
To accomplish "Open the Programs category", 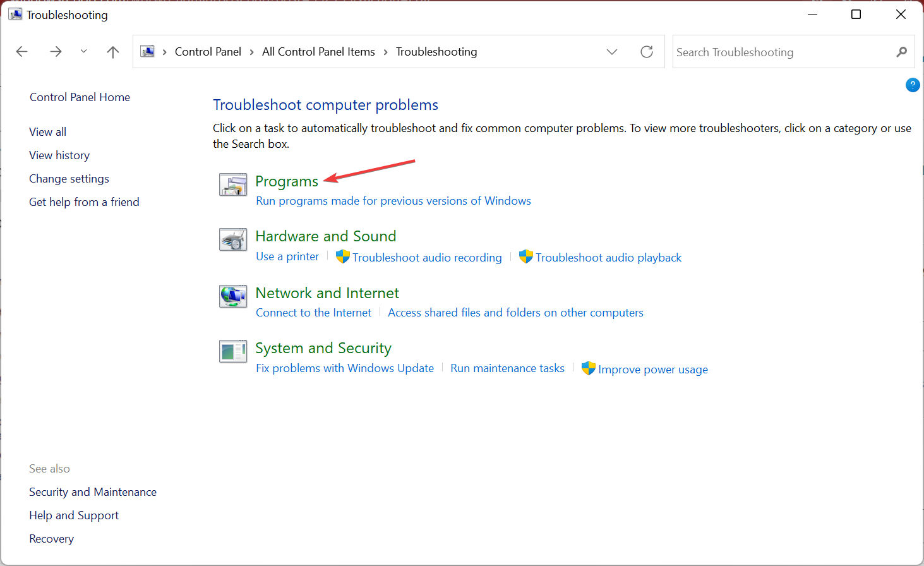I will point(287,181).
